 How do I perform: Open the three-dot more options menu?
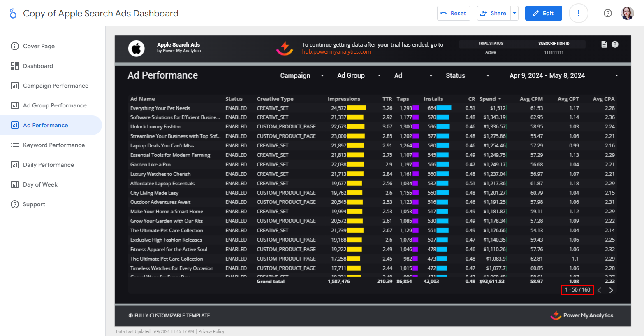(578, 13)
